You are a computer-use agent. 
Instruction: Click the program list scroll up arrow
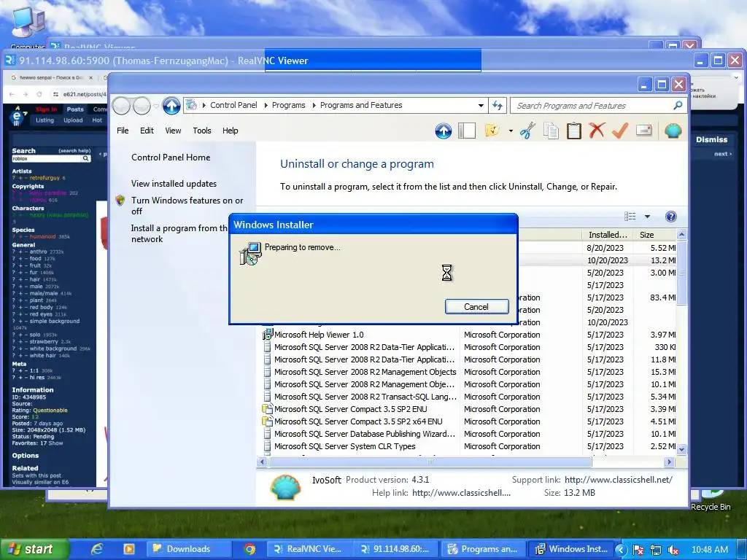682,235
